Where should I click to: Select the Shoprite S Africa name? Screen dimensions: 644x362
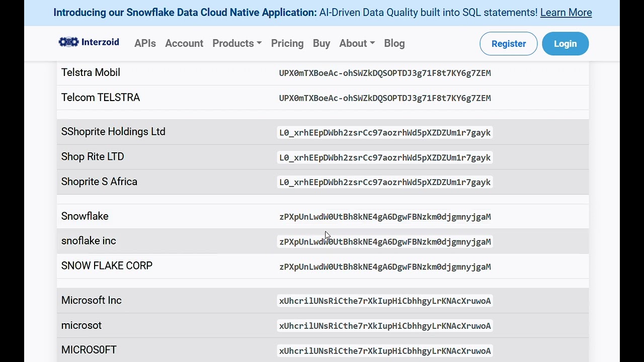(x=99, y=182)
